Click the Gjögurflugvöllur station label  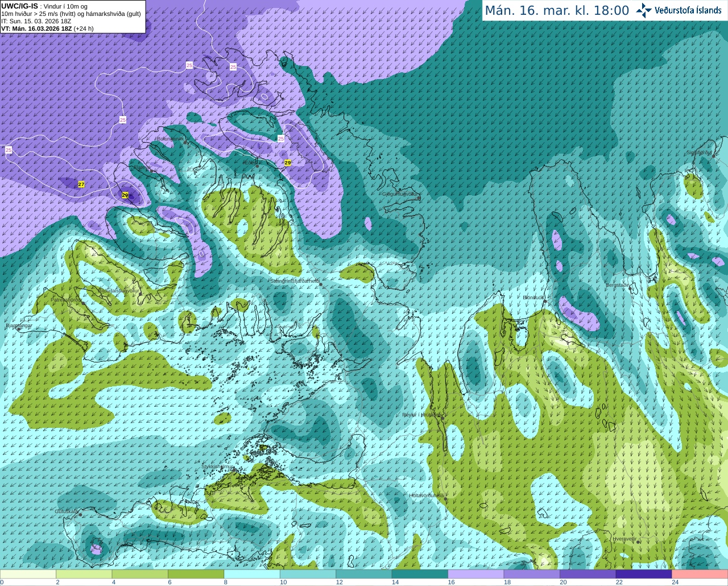(x=401, y=194)
